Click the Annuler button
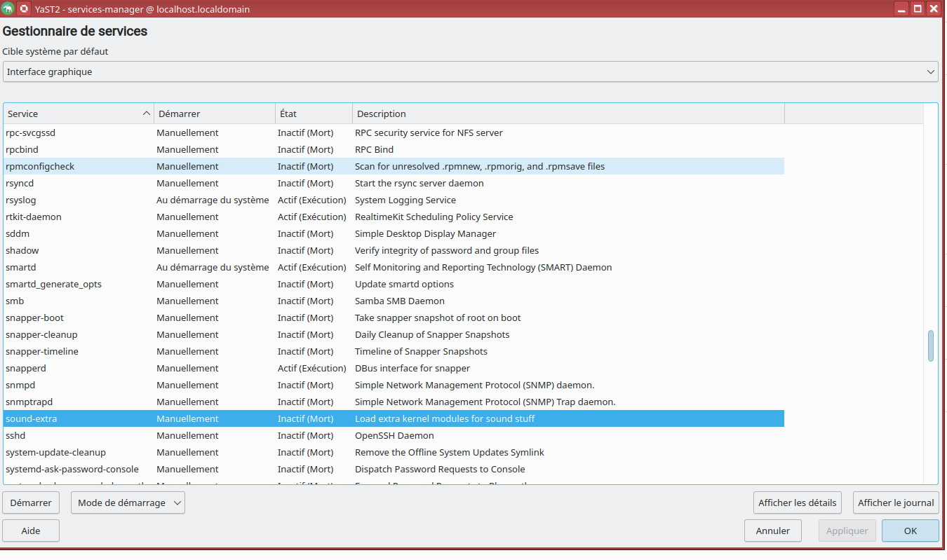Viewport: 947px width, 560px height. point(773,531)
